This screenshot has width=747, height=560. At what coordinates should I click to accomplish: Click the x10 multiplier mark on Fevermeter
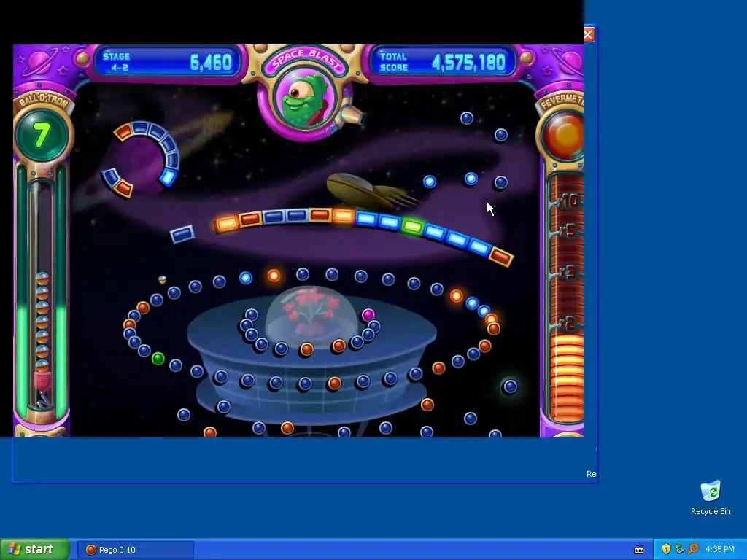[568, 201]
